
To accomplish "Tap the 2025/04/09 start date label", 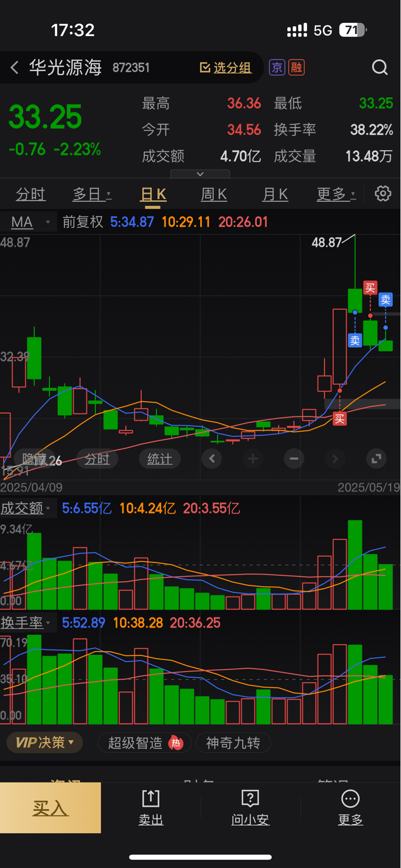I will pyautogui.click(x=31, y=487).
